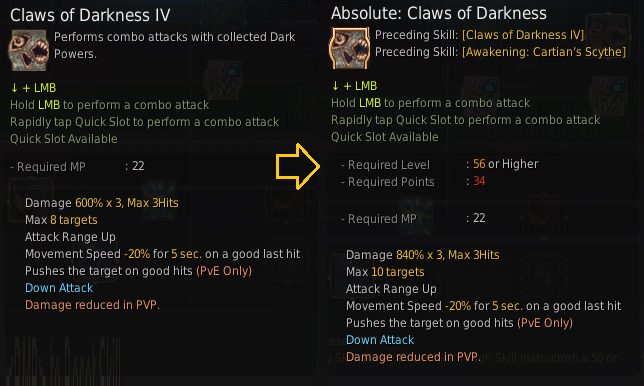This screenshot has width=644, height=386.
Task: Click the Down Attack text in left tooltip
Action: tap(59, 288)
